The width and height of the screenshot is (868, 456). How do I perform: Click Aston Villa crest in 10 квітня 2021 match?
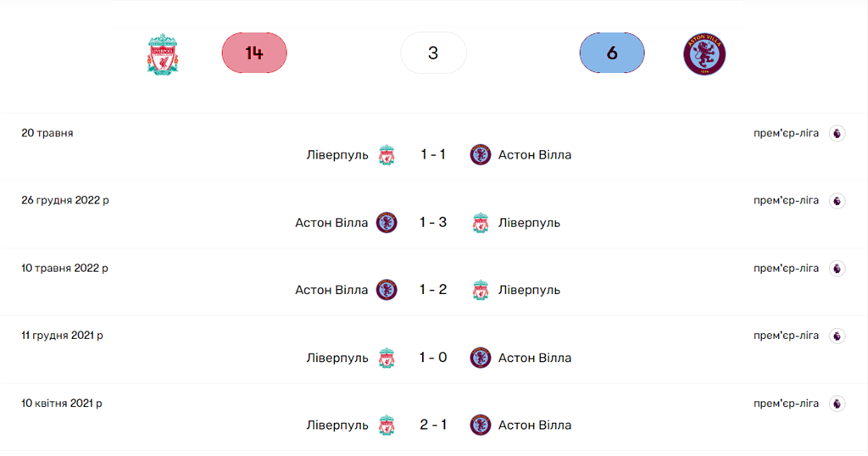pos(481,425)
